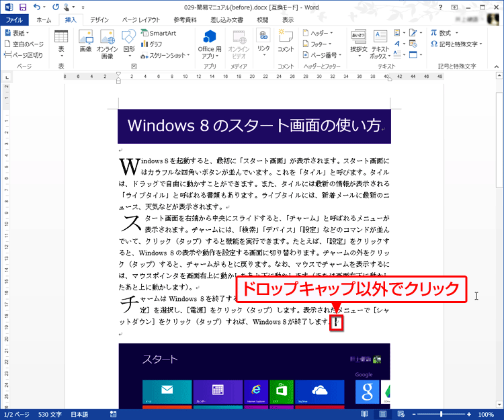Insert a table with the 表 button
The height and width of the screenshot is (420, 504).
(x=61, y=44)
